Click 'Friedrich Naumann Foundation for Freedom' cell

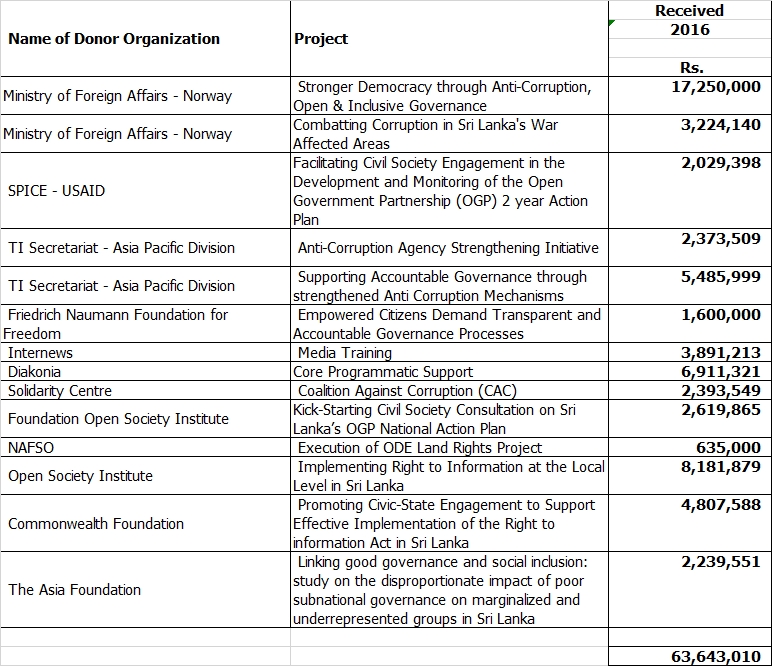145,323
